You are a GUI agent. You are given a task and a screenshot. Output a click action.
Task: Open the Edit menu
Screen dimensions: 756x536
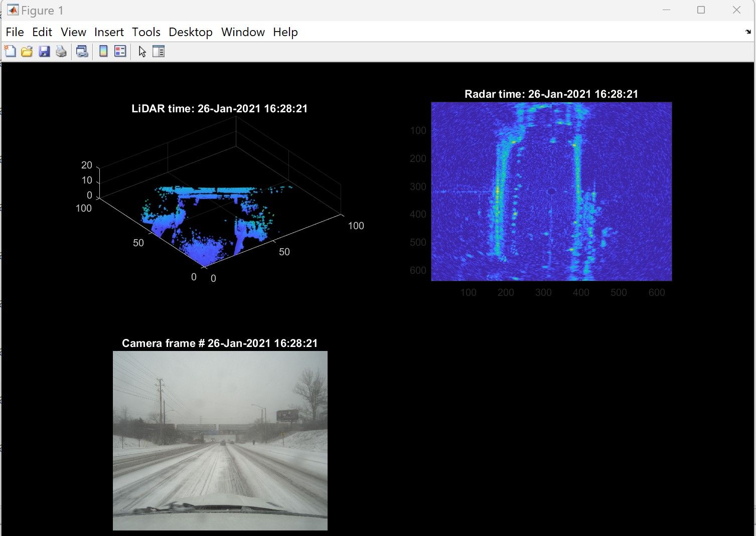point(42,32)
